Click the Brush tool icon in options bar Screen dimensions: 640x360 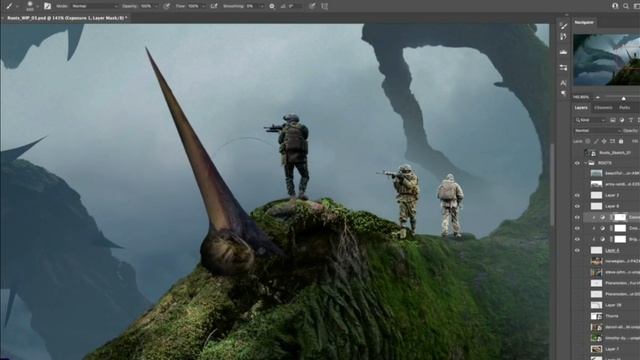coord(9,6)
